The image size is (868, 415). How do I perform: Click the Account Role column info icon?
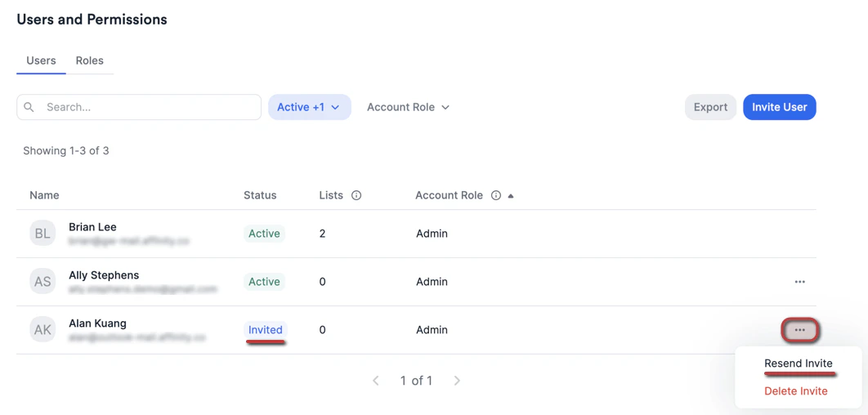pos(496,195)
